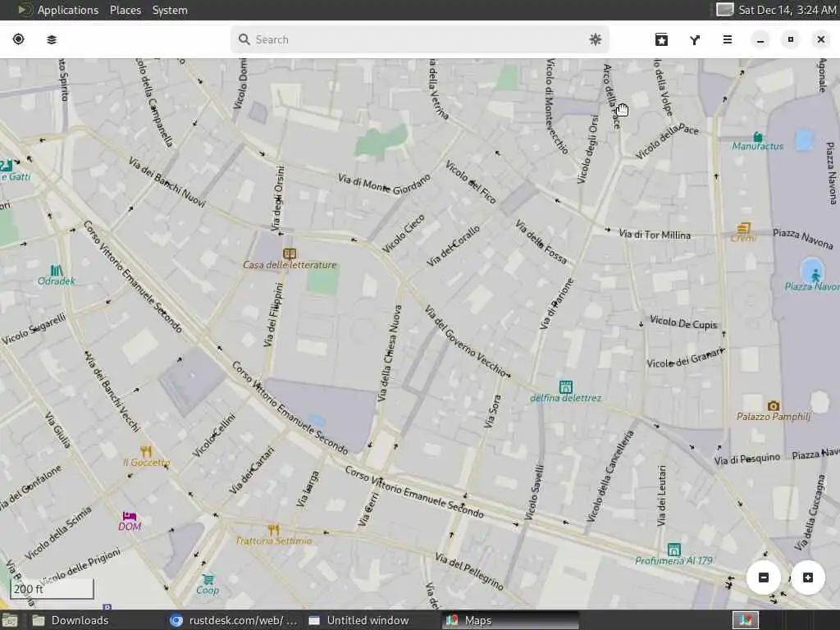Open the route planner button

pyautogui.click(x=695, y=39)
